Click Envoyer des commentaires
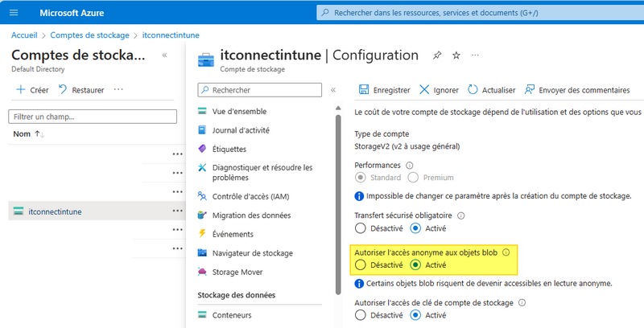The image size is (644, 328). (577, 90)
